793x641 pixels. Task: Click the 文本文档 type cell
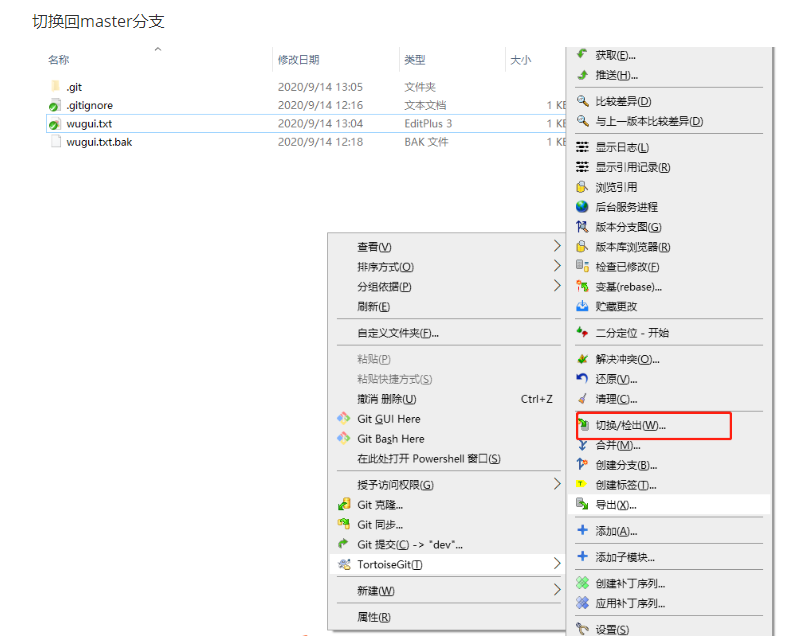(425, 105)
